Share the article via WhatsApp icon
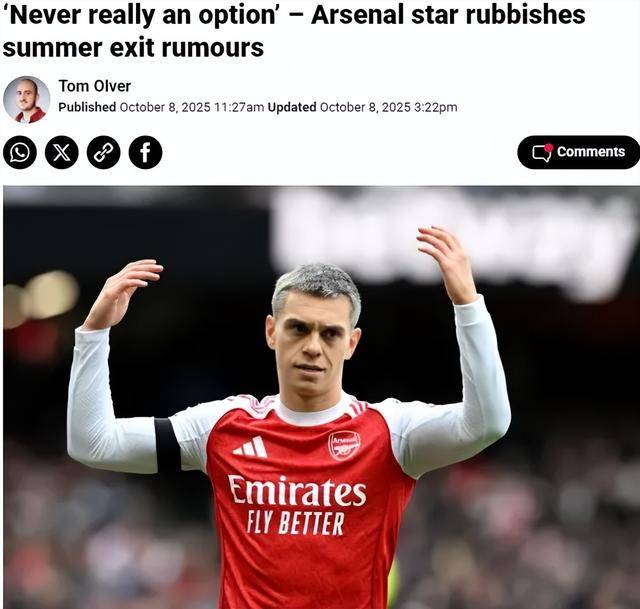 pos(20,153)
